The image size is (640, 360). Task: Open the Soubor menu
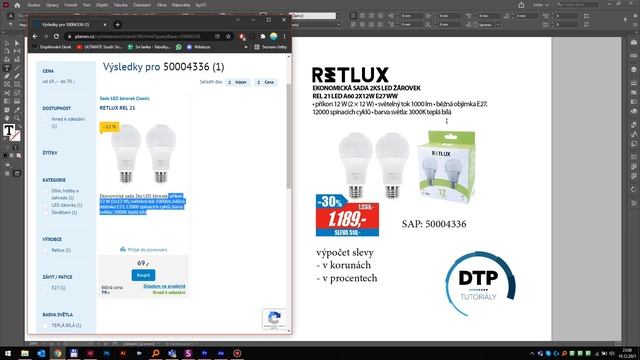[34, 5]
